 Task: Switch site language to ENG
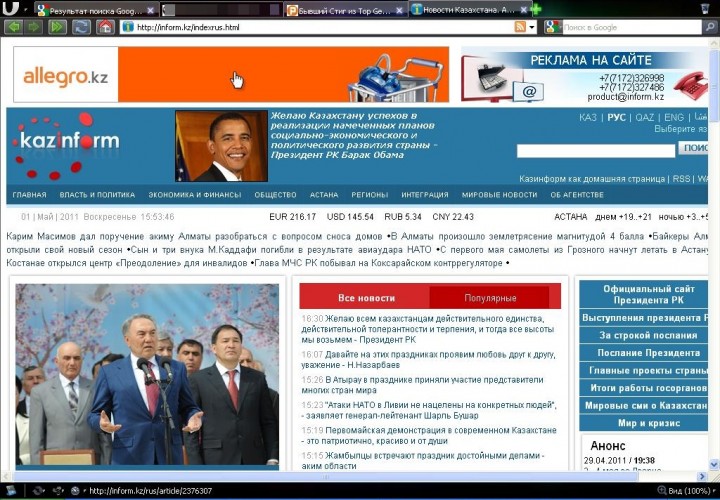[x=674, y=118]
